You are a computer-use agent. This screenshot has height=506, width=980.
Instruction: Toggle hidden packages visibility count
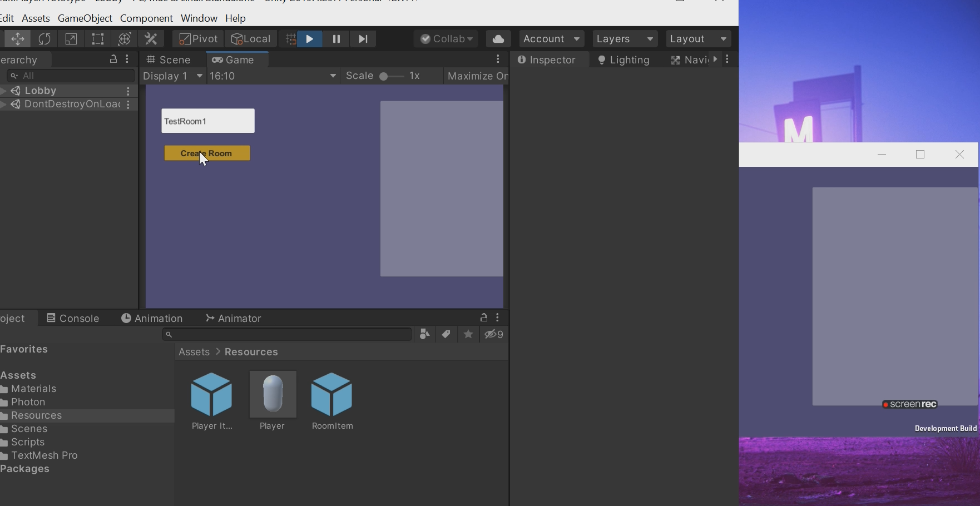pos(494,334)
